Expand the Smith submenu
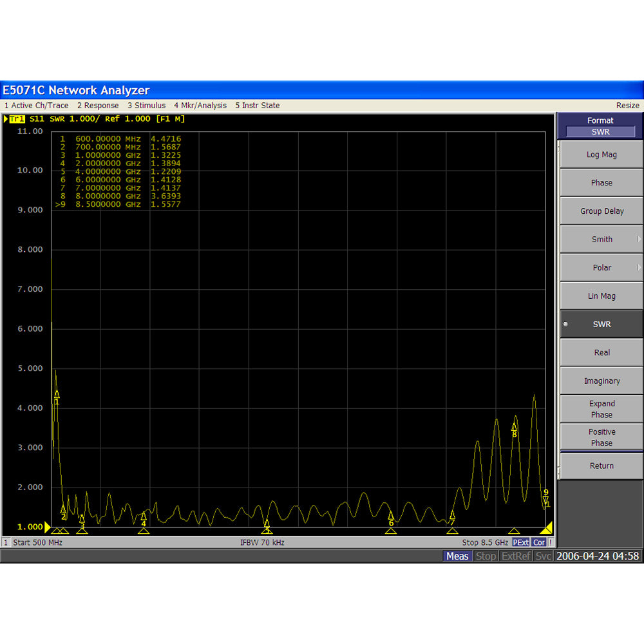644x644 pixels. click(x=601, y=239)
